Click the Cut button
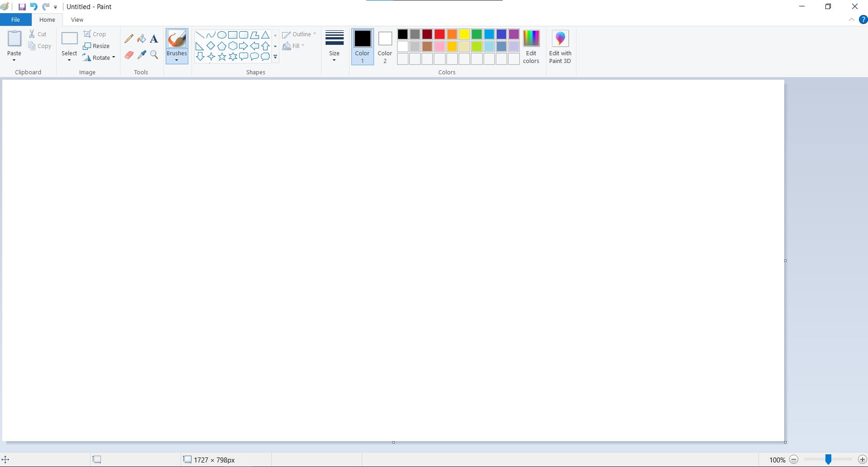Image resolution: width=868 pixels, height=467 pixels. point(38,34)
